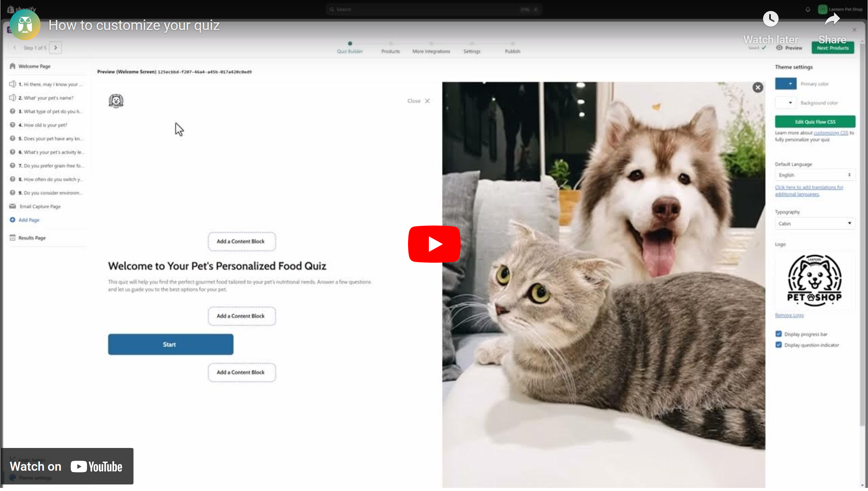
Task: Click Watch on YouTube button
Action: click(67, 467)
